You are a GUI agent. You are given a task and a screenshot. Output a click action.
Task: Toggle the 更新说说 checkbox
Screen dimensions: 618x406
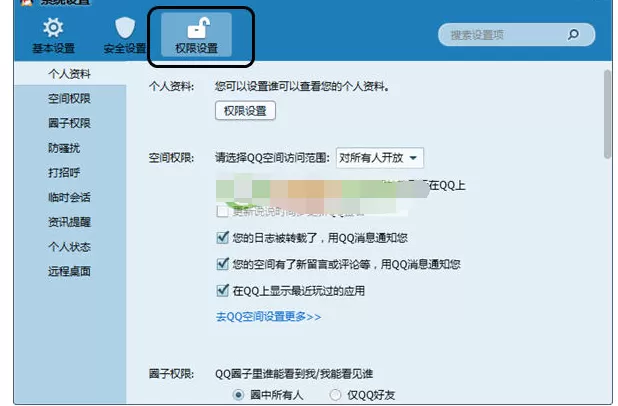point(222,211)
